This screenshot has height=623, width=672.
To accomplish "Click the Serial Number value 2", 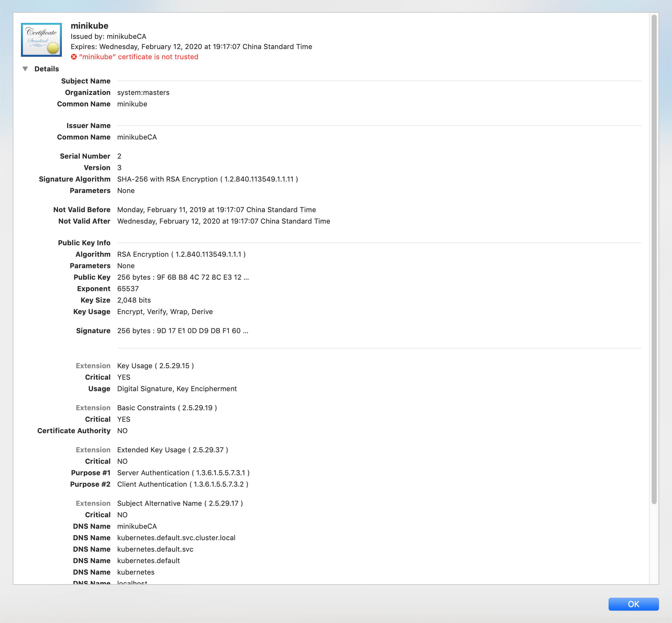I will 119,156.
